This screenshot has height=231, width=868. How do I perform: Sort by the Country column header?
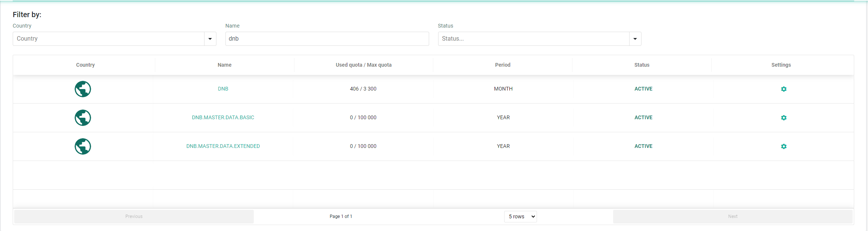(85, 65)
